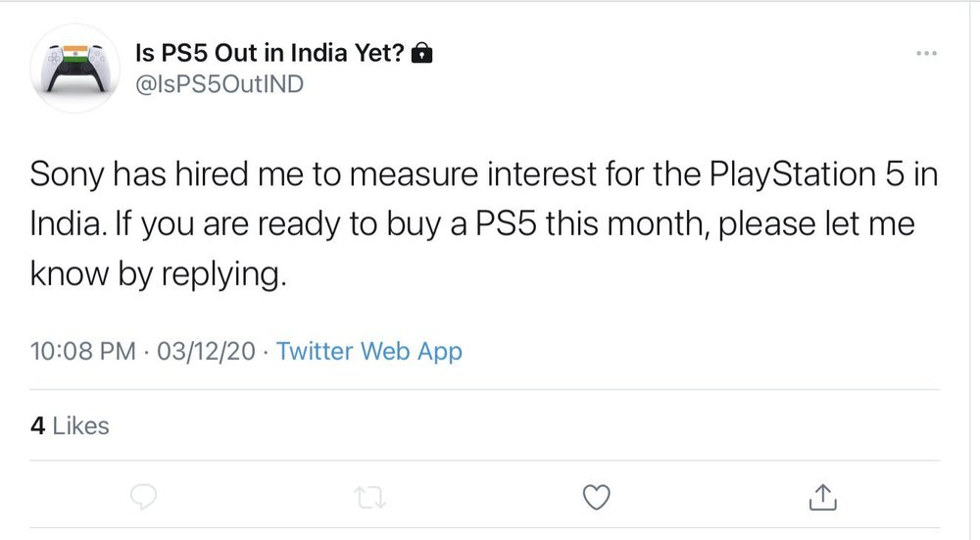
Task: View who liked via "Likes" label
Action: coord(80,426)
